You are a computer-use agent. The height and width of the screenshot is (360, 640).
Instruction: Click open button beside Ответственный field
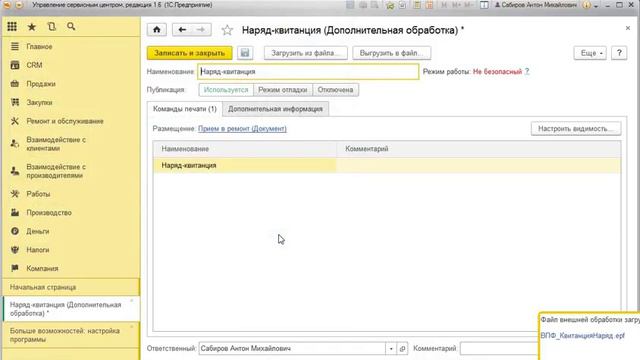point(402,349)
